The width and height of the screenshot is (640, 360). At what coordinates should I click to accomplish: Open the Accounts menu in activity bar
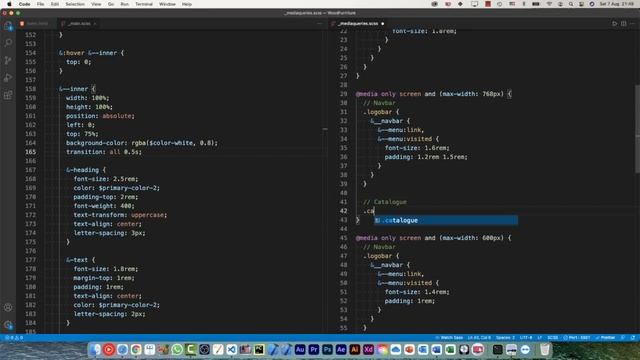tap(8, 307)
